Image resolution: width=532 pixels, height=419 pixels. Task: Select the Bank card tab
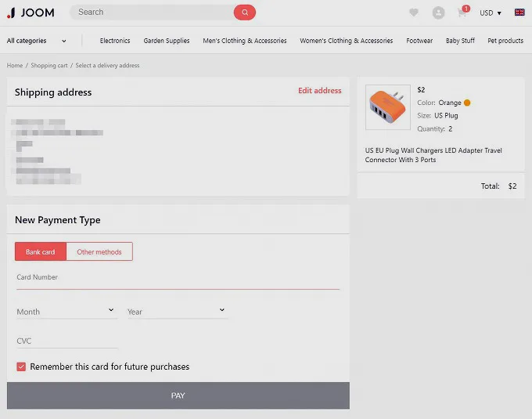pos(41,251)
